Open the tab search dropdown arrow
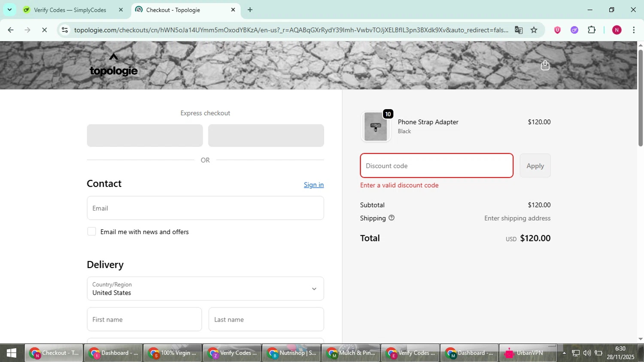This screenshot has height=362, width=644. pos(9,10)
